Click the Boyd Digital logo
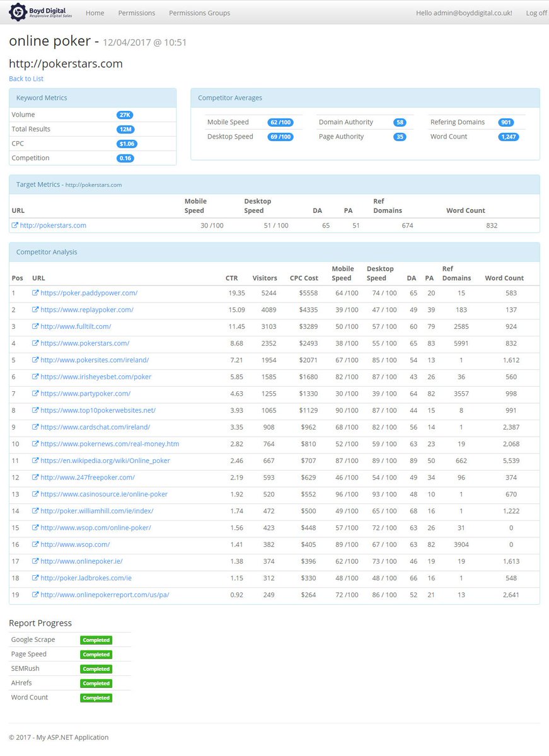This screenshot has width=549, height=756. pos(42,12)
